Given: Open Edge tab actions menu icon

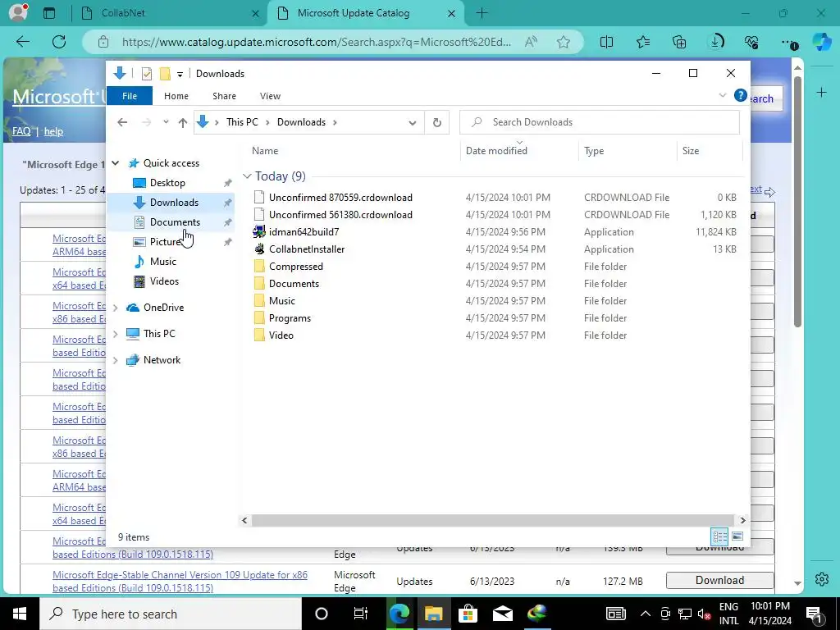Looking at the screenshot, I should 49,13.
